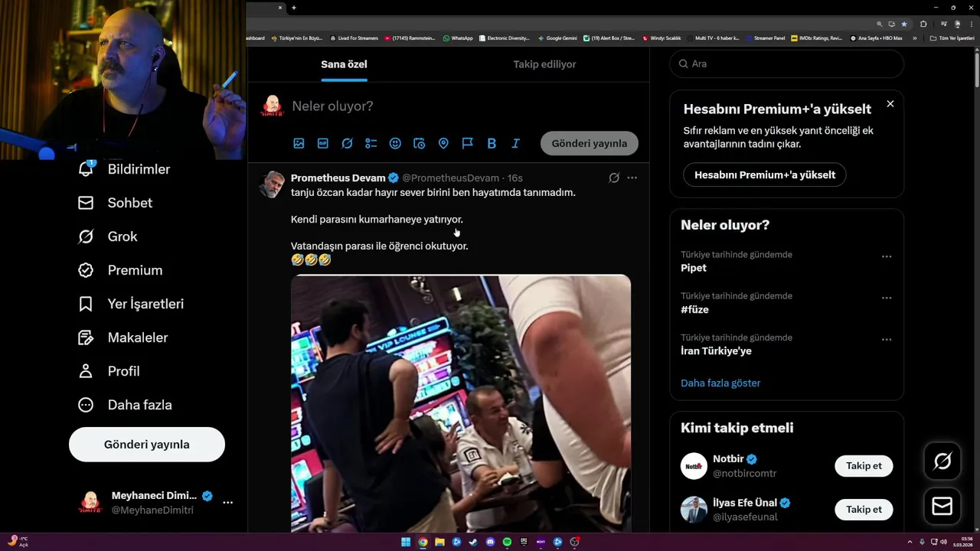Open floating messages envelope button
The image size is (980, 551).
pos(942,507)
